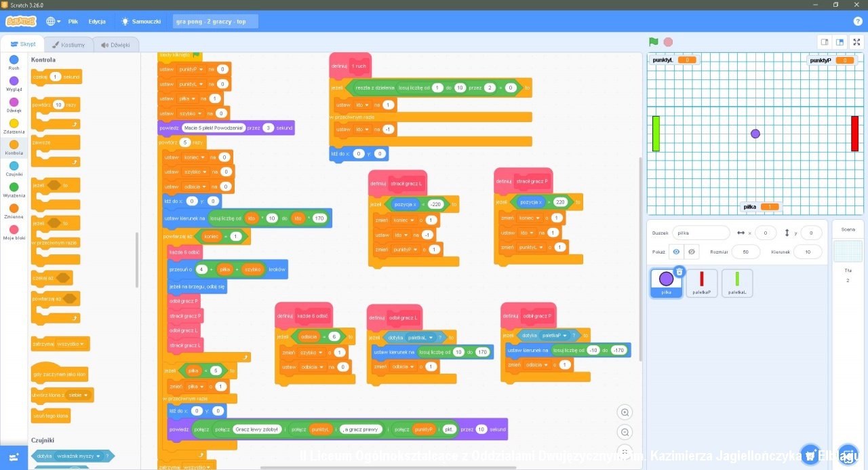The width and height of the screenshot is (868, 470).
Task: Delete the piłka sprite with trash icon
Action: coord(679,272)
